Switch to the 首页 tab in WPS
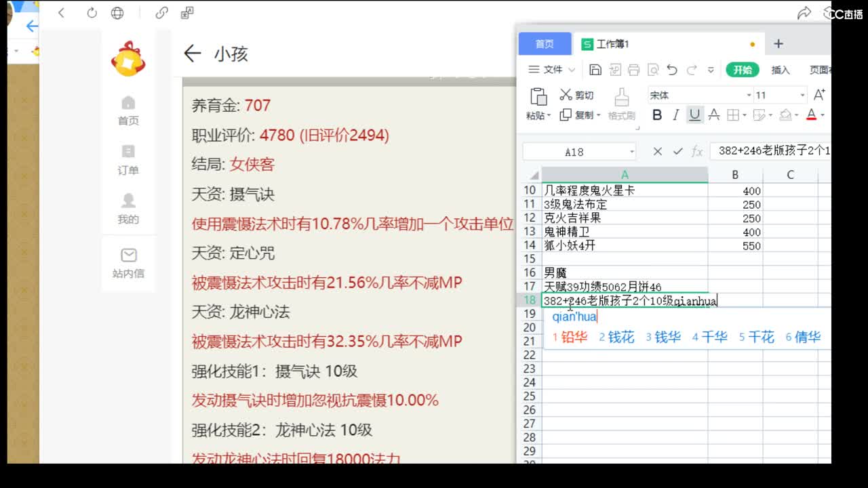868x488 pixels. tap(545, 44)
